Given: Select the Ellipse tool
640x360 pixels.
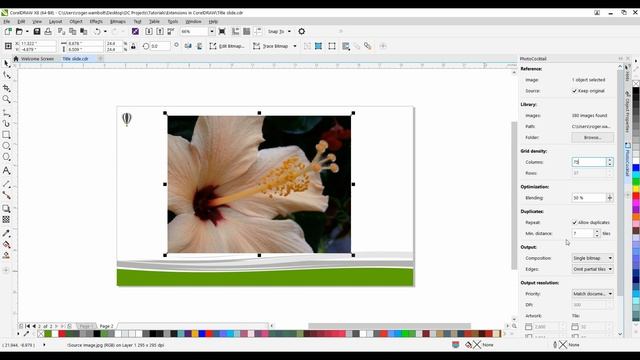Looking at the screenshot, I should (x=7, y=146).
